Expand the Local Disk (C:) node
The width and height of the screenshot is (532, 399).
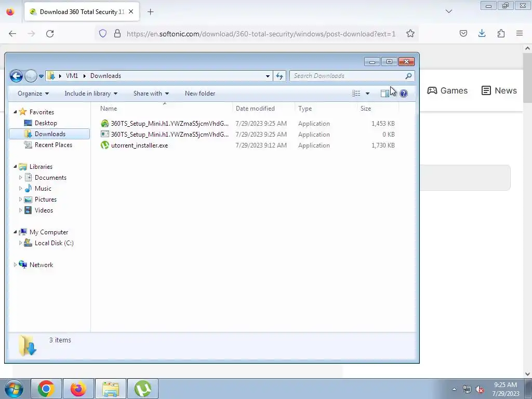click(x=20, y=243)
